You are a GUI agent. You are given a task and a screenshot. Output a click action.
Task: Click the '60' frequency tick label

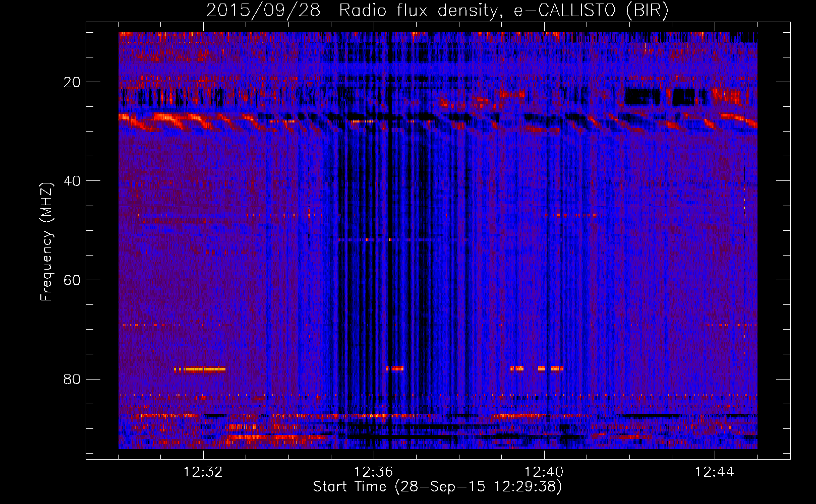73,280
